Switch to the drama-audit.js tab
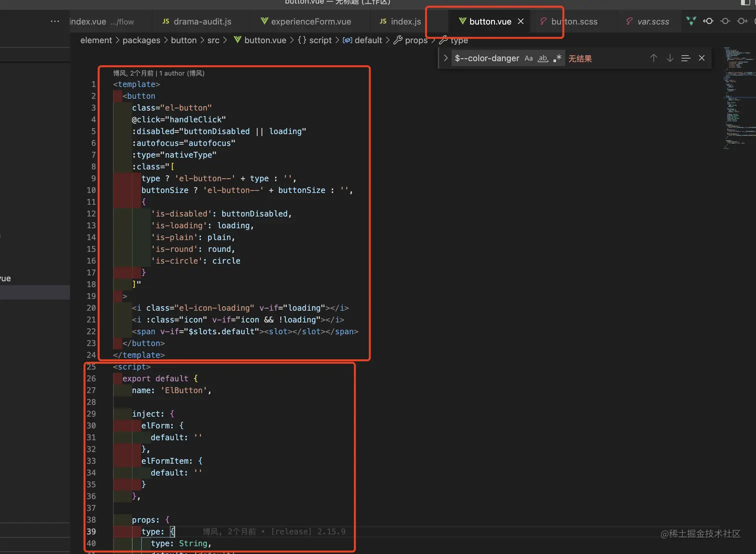Screen dimensions: 756x554 click(x=202, y=22)
